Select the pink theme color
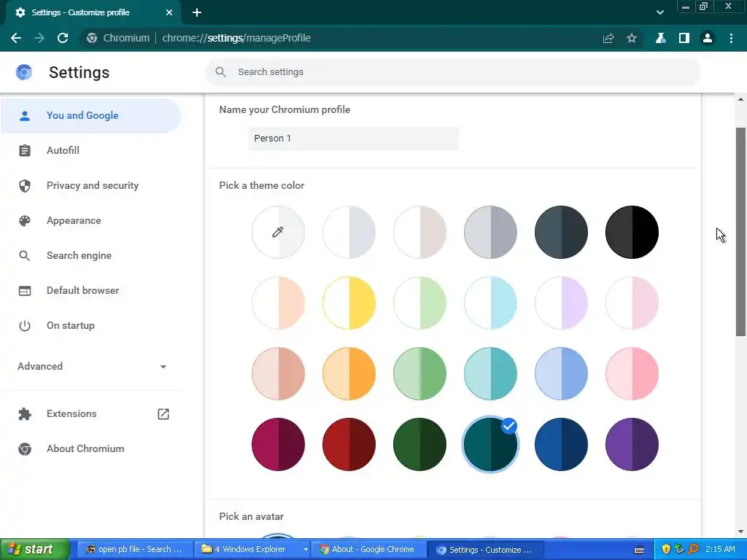Viewport: 747px width, 560px height. pos(632,374)
